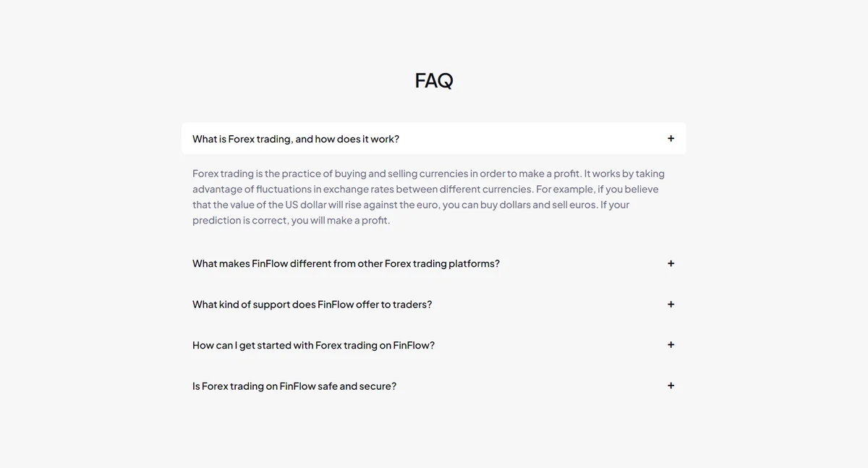Open 'How can I get started' question
The width and height of the screenshot is (868, 468).
(313, 345)
